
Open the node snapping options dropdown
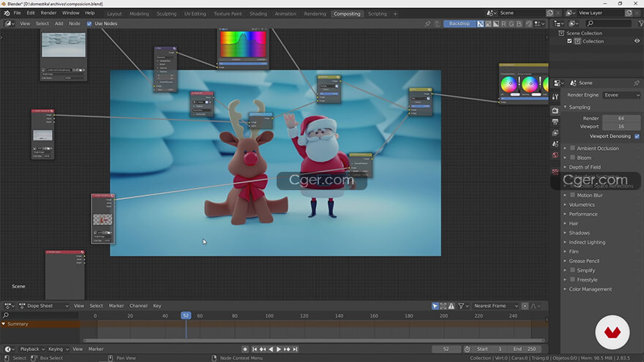[x=539, y=24]
